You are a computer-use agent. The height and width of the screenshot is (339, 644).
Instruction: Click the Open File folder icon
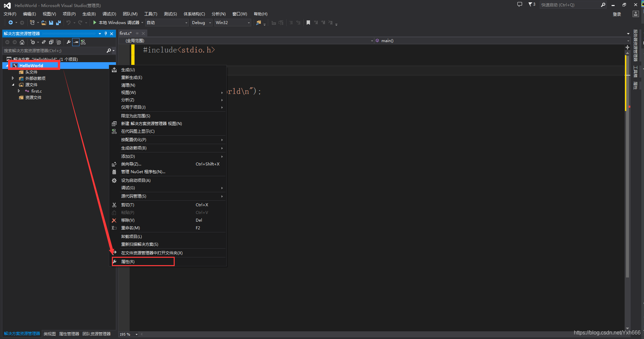point(43,22)
